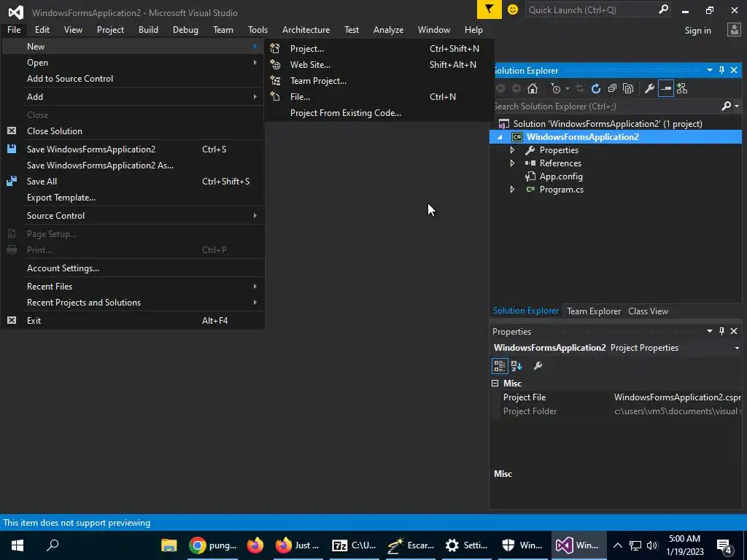Pin the Solution Explorer panel with auto-hide icon
This screenshot has height=560, width=747.
tap(721, 70)
